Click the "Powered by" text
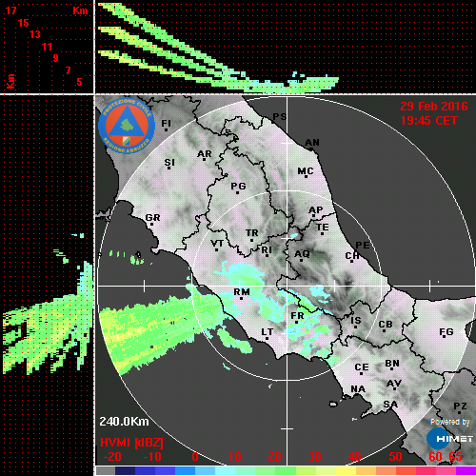 [449, 422]
